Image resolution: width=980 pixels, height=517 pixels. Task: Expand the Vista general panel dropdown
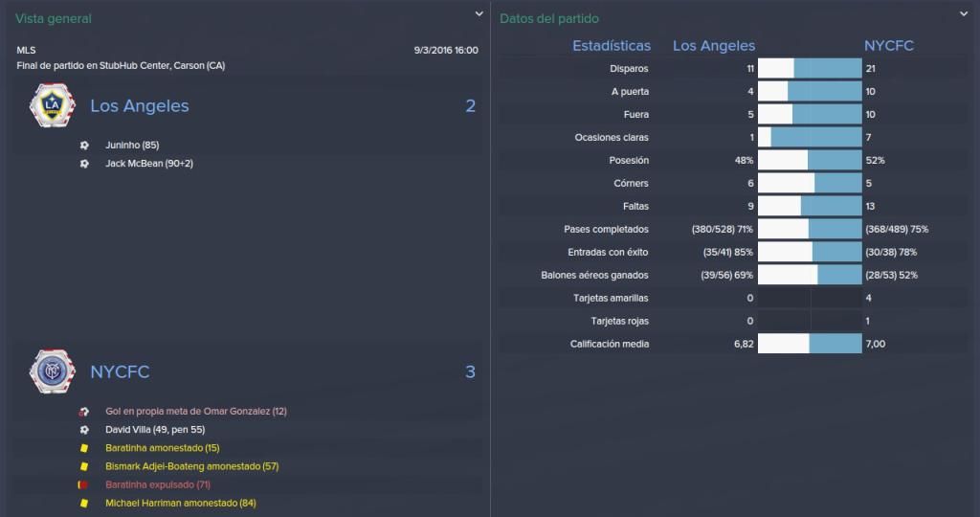pos(479,13)
